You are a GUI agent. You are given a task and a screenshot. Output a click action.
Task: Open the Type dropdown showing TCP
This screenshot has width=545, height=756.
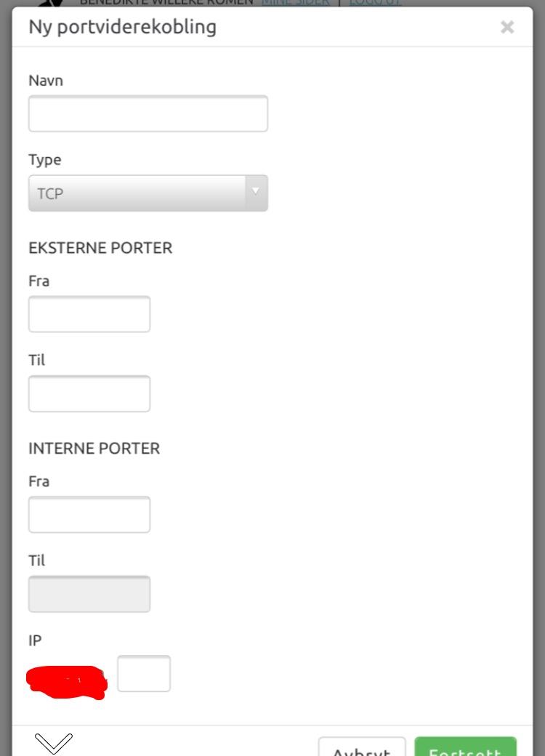[x=148, y=193]
